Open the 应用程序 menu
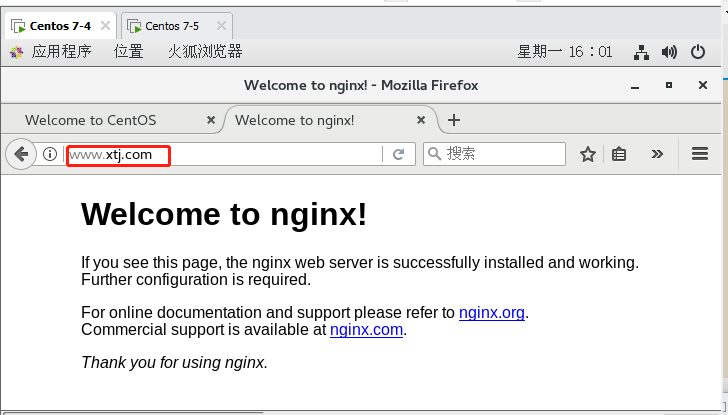Screen dimensions: 728x415 [61, 52]
